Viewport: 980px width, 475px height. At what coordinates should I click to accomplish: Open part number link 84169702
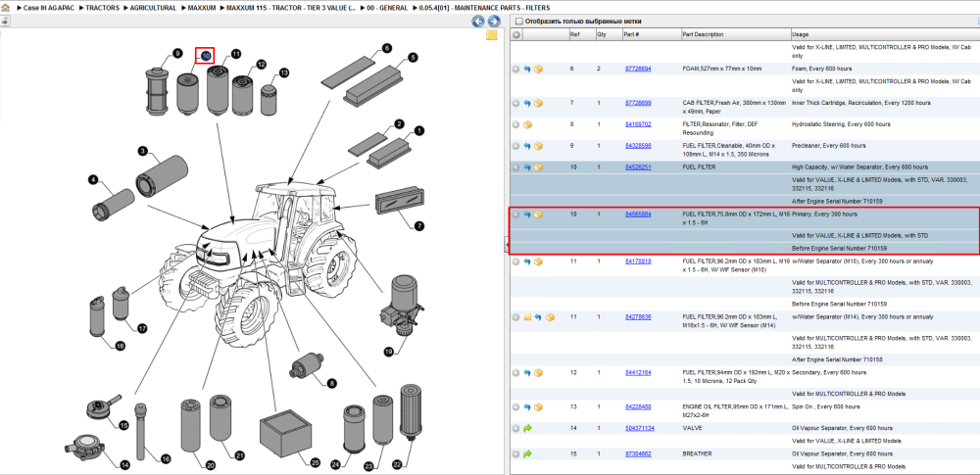point(638,124)
